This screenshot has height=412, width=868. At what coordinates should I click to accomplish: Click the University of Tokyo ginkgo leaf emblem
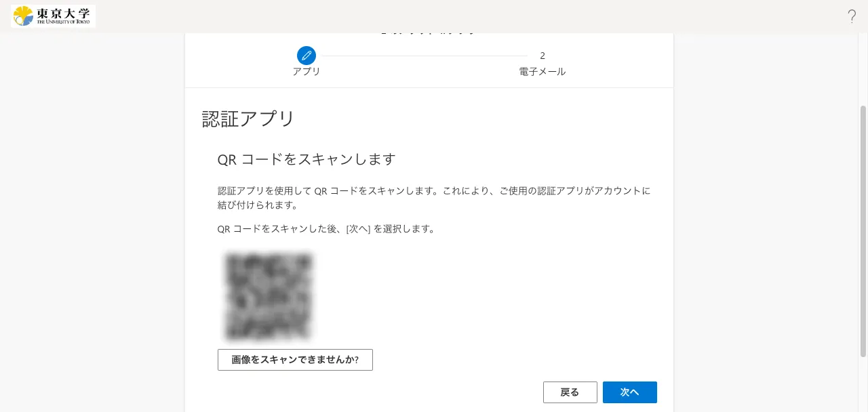(x=23, y=16)
